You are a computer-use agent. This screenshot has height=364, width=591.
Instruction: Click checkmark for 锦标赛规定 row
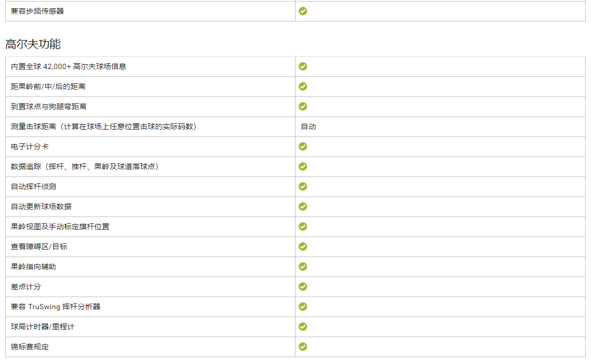tap(303, 347)
